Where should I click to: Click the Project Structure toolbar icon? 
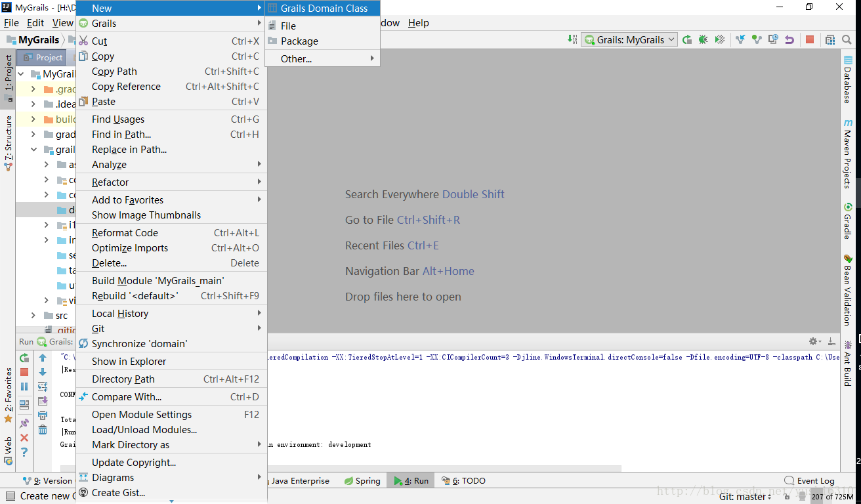point(830,39)
